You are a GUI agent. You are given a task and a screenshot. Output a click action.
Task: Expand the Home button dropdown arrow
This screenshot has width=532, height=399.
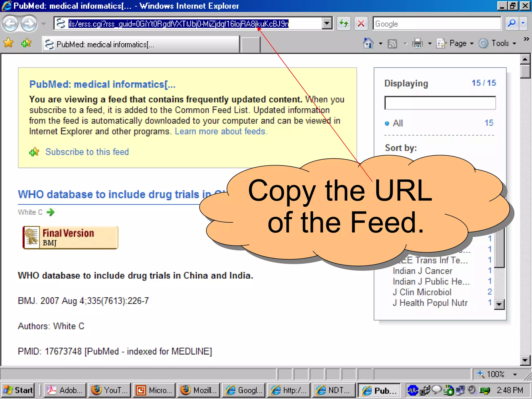(381, 44)
